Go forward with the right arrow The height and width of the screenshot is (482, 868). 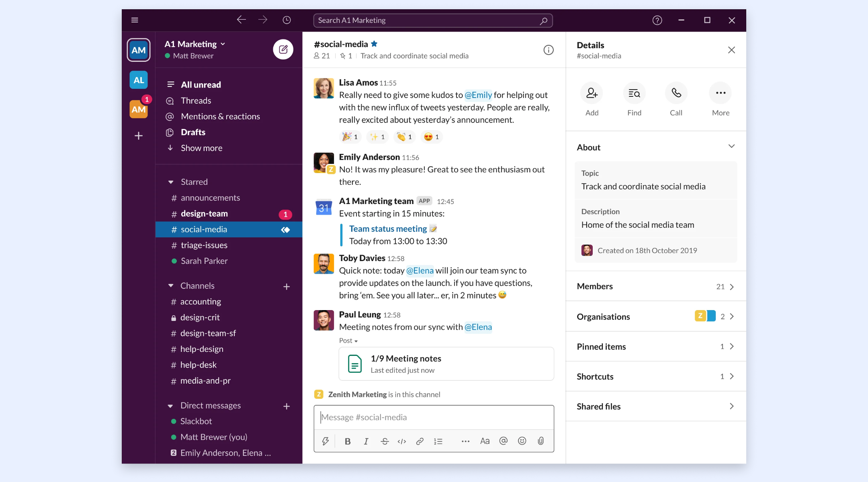(x=263, y=20)
